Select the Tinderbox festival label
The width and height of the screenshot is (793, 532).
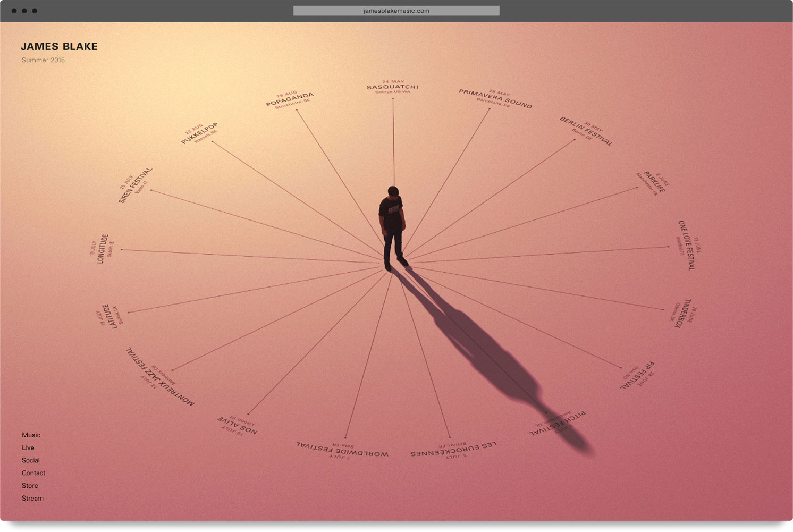click(x=683, y=313)
